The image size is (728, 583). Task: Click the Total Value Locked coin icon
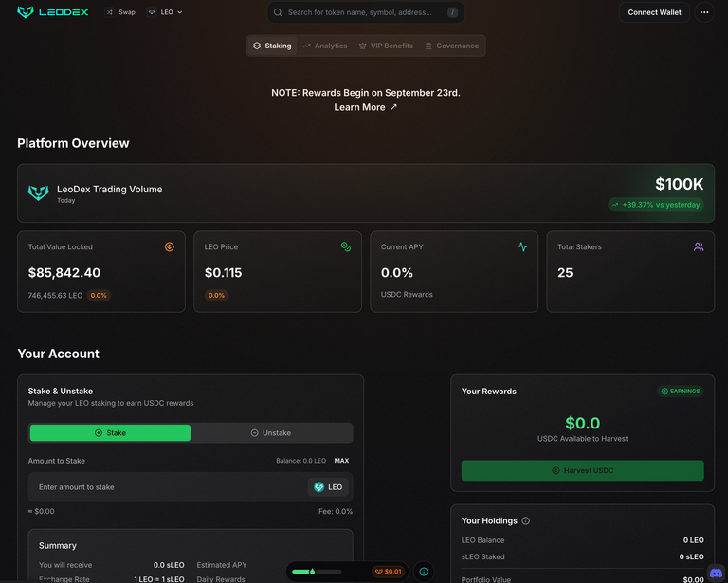pyautogui.click(x=170, y=246)
